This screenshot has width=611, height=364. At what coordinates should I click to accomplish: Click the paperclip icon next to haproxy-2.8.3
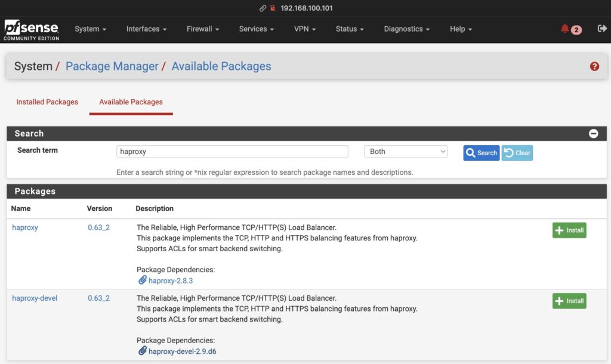click(x=142, y=280)
